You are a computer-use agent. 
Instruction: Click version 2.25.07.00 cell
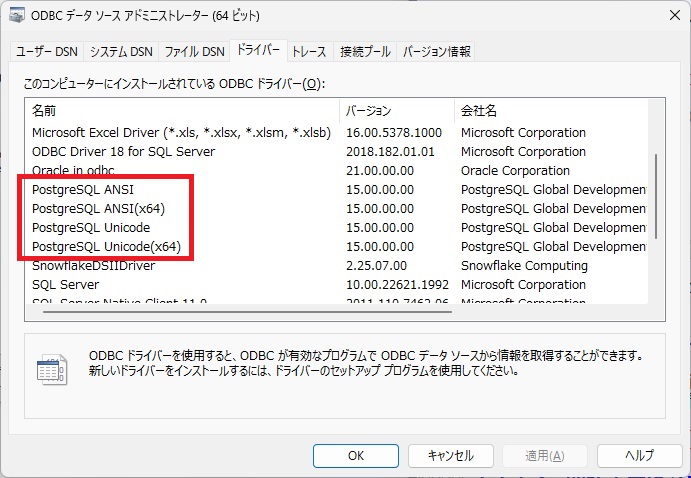point(376,266)
